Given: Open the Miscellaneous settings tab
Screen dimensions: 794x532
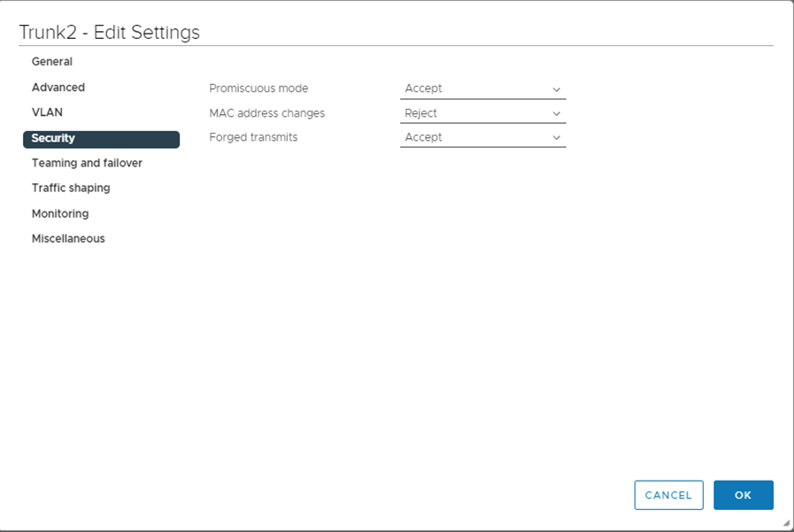Looking at the screenshot, I should 68,239.
